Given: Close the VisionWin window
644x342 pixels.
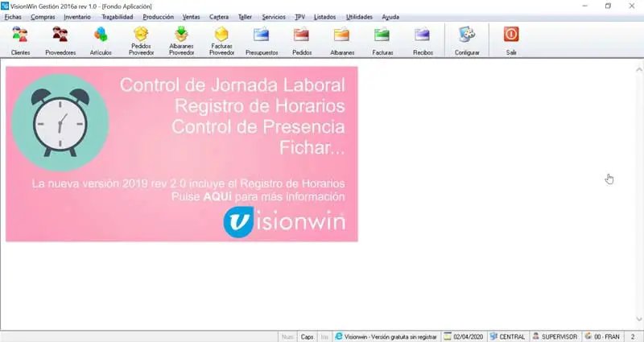Looking at the screenshot, I should (x=632, y=6).
